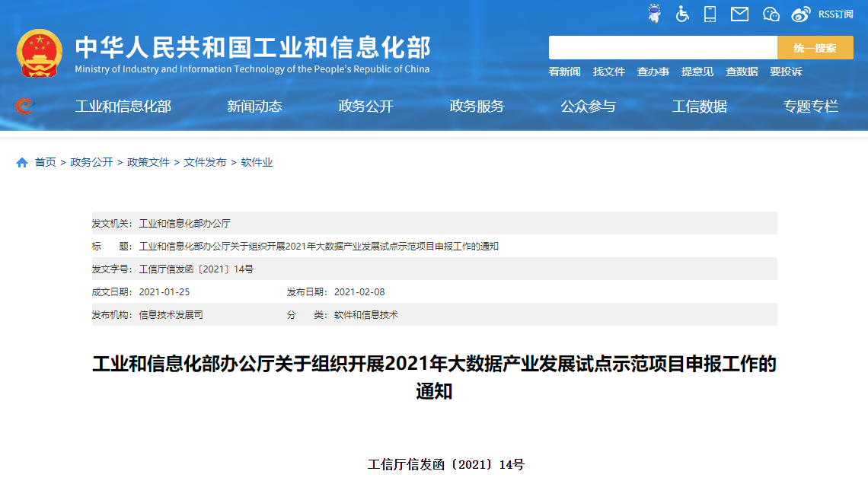Click the national emblem logo
The height and width of the screenshot is (484, 868).
pos(40,53)
